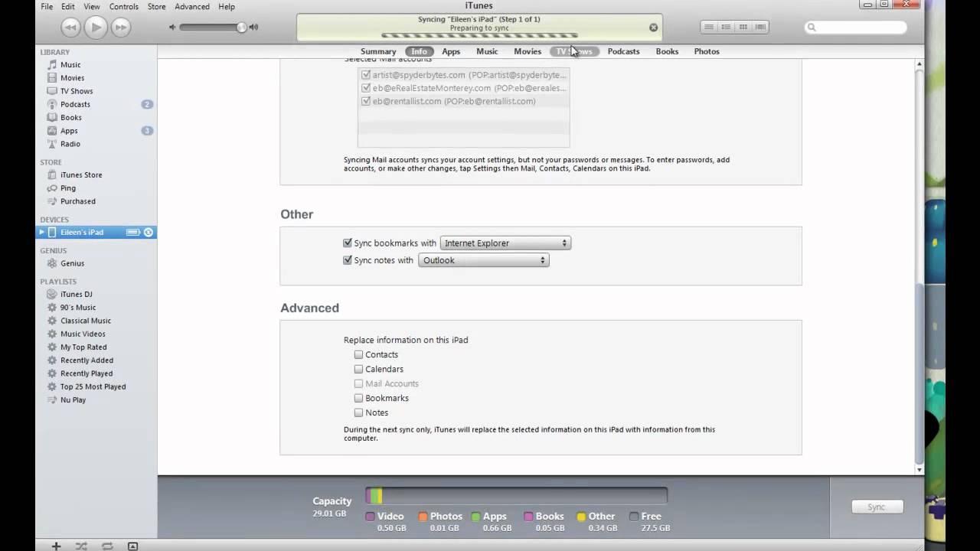Image resolution: width=980 pixels, height=551 pixels.
Task: Open TV Shows library in sidebar
Action: pyautogui.click(x=77, y=91)
